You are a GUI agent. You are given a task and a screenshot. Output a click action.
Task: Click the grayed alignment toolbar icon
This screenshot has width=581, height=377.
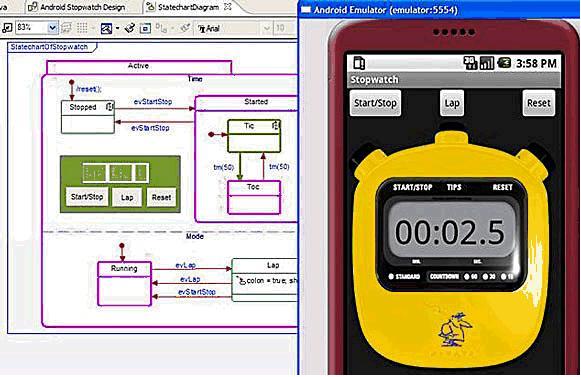coord(161,28)
